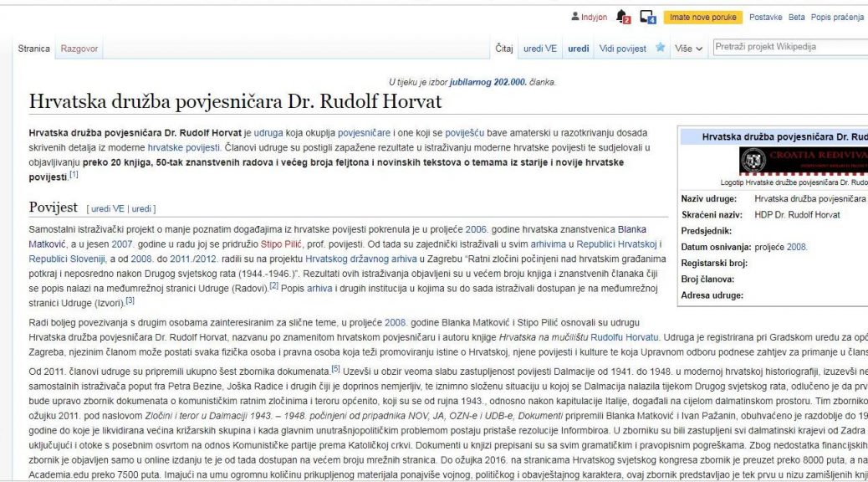Open Popis praćenja watchlist link

pos(838,17)
